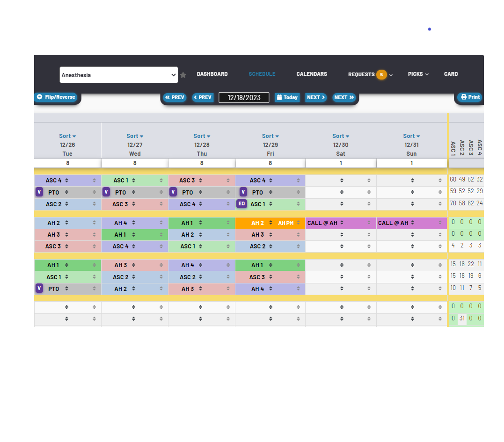
Task: Click the purple V badge on Tuesday's first PTO
Action: click(x=39, y=192)
